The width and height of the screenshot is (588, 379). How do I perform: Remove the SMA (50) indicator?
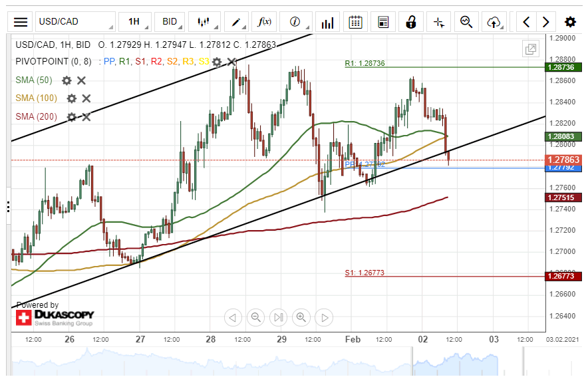81,80
